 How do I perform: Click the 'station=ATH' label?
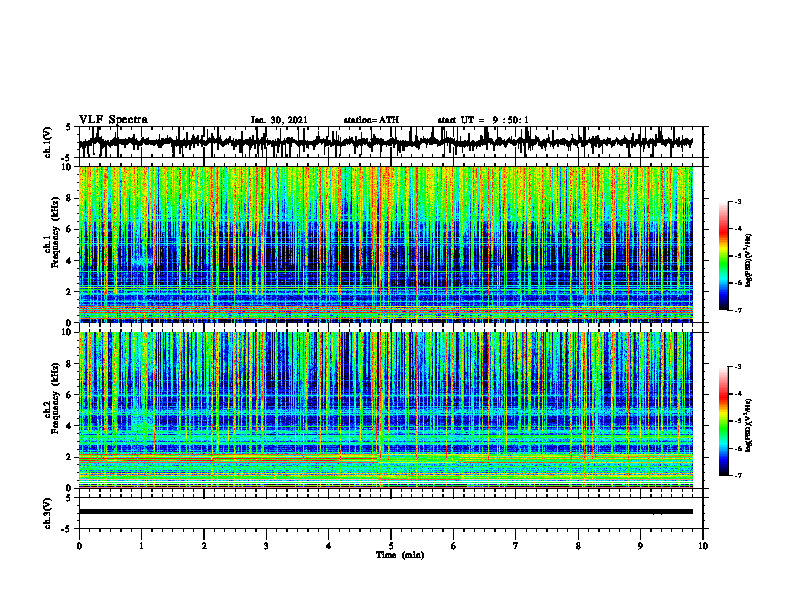tap(371, 120)
